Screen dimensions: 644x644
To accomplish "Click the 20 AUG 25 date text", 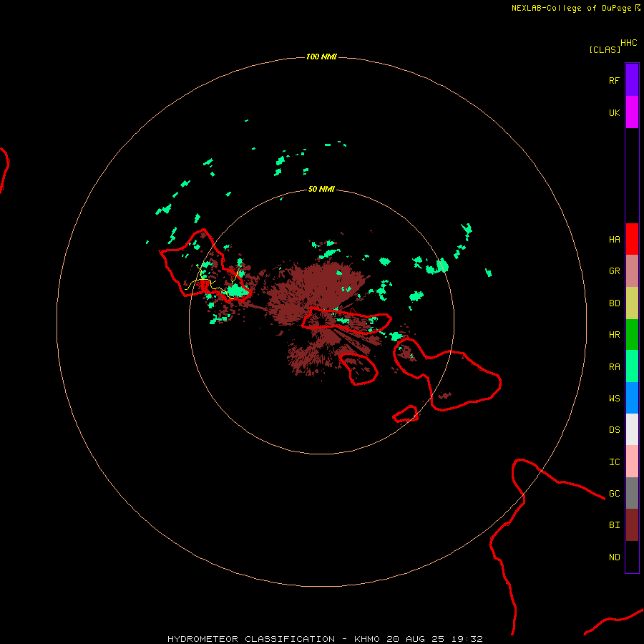I will [x=415, y=639].
